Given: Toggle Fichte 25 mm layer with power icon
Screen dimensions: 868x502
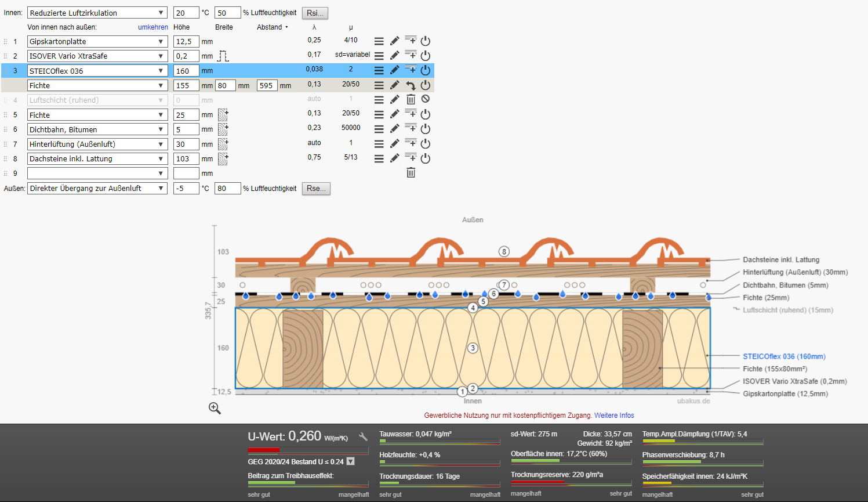Looking at the screenshot, I should (426, 114).
